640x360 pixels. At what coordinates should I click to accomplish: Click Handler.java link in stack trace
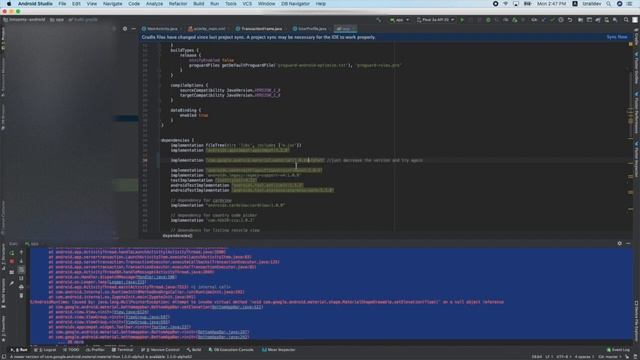(157, 277)
